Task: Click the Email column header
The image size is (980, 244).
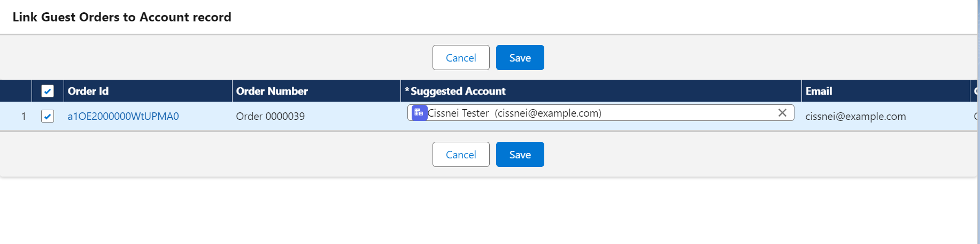Action: pyautogui.click(x=819, y=91)
